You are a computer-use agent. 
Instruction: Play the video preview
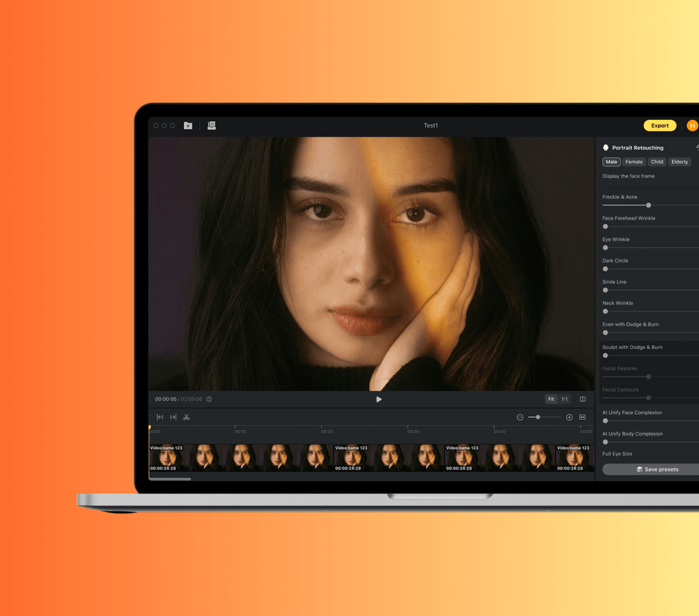coord(379,399)
